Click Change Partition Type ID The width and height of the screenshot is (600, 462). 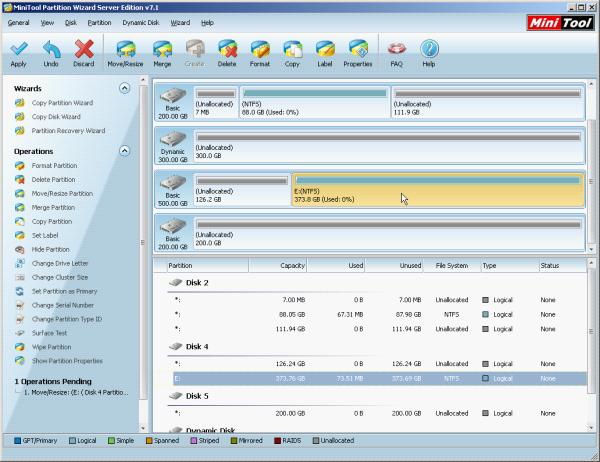[67, 319]
